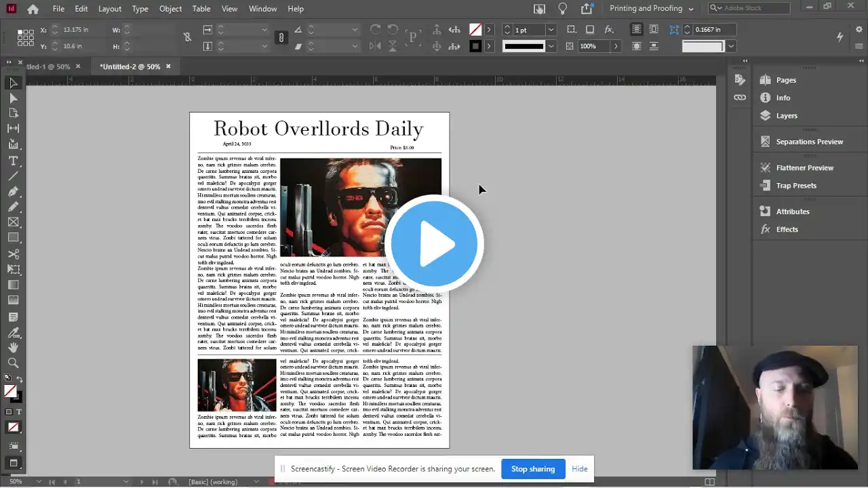Expand the stroke weight 1 pt dropdown
This screenshot has width=868, height=488.
[551, 30]
